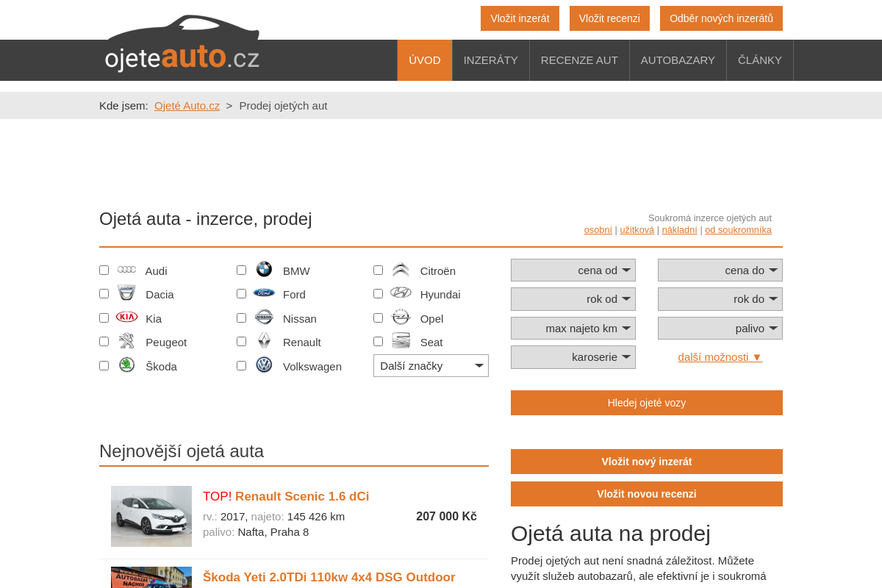Open the 'cena od' dropdown
The width and height of the screenshot is (882, 588).
point(573,270)
